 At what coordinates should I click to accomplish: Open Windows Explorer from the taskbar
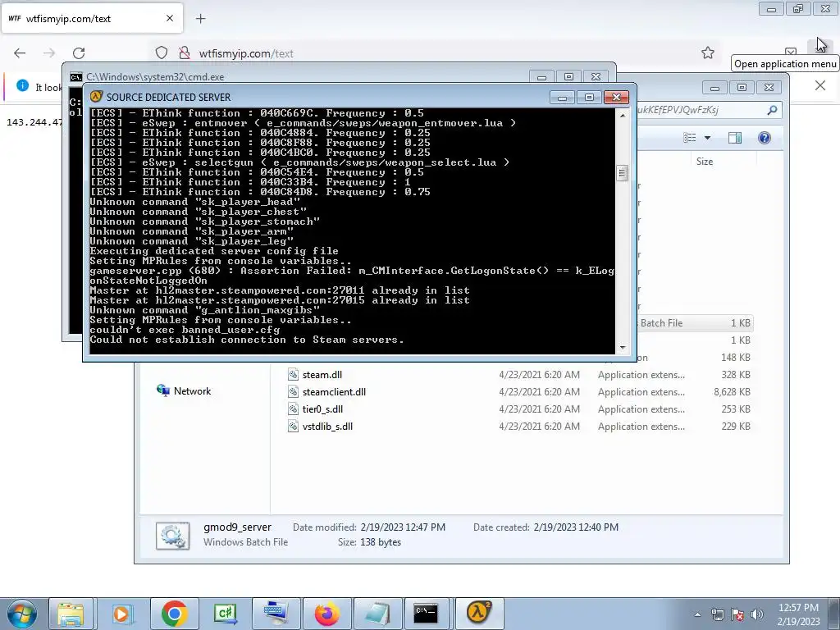(x=71, y=614)
